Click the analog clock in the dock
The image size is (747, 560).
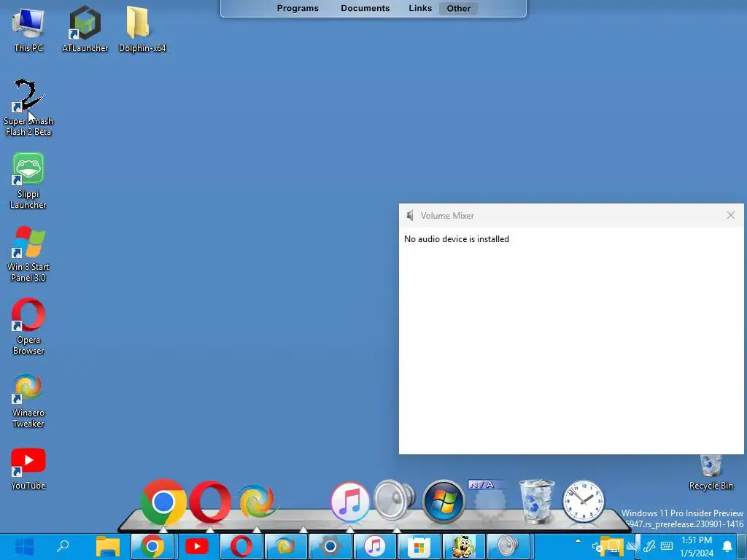pos(583,502)
